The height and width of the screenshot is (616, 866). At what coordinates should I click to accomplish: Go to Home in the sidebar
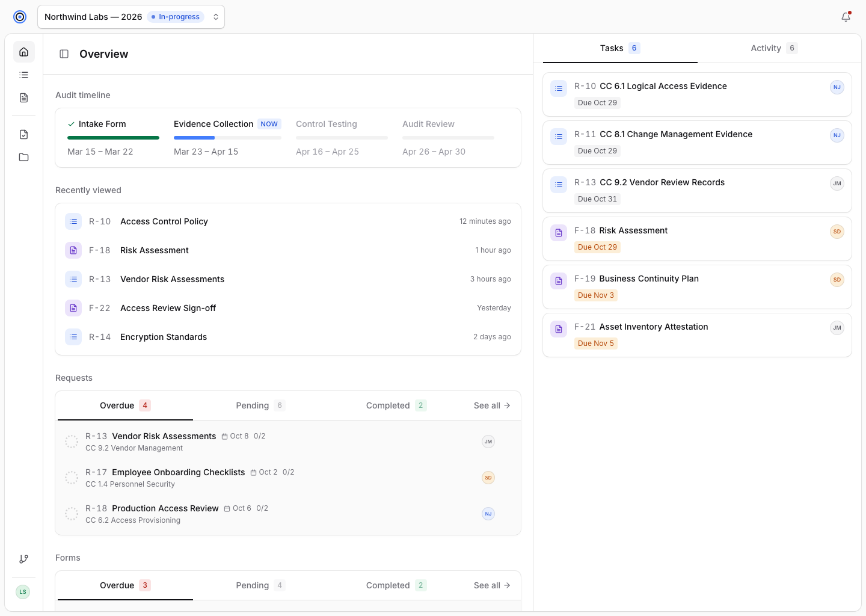pos(24,52)
